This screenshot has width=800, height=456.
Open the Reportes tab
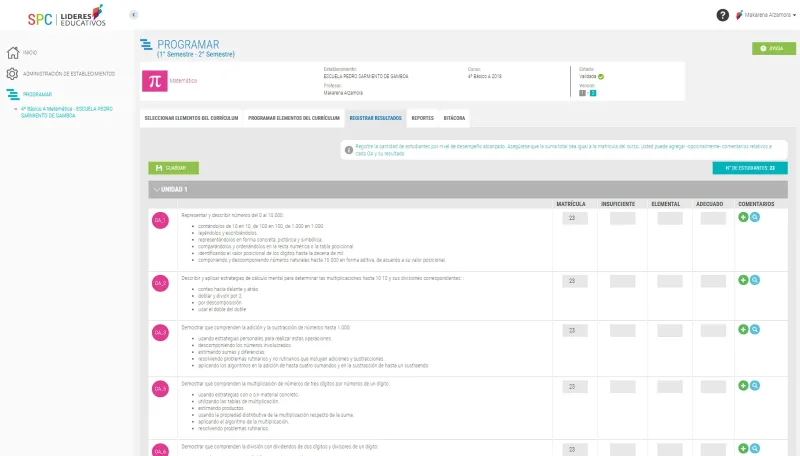point(422,118)
